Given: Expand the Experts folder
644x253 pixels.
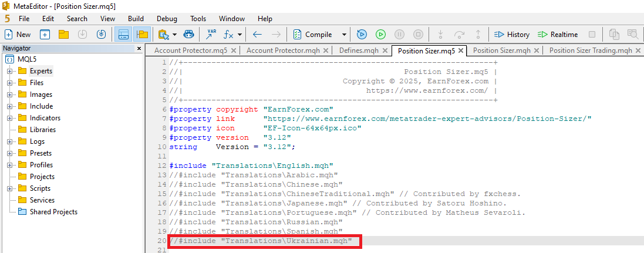Looking at the screenshot, I should coord(9,71).
